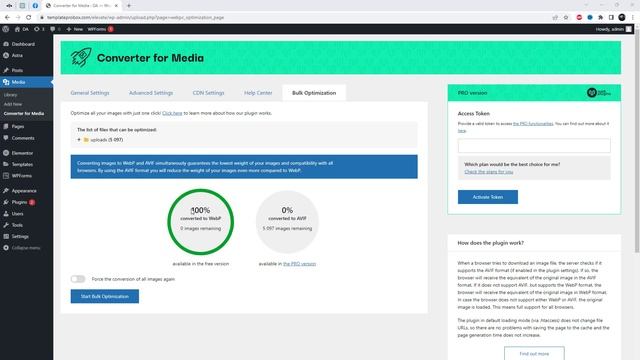Open the Astra theme menu
The width and height of the screenshot is (640, 360).
pyautogui.click(x=17, y=56)
